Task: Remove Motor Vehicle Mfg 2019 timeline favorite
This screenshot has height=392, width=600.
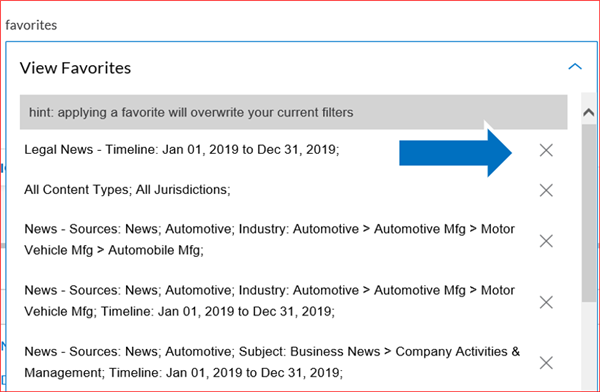Action: (x=546, y=302)
